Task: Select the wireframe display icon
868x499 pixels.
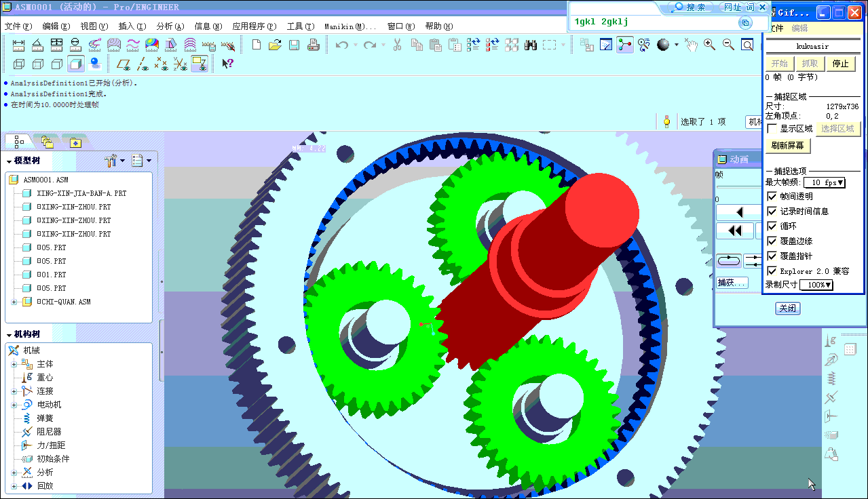Action: tap(18, 64)
